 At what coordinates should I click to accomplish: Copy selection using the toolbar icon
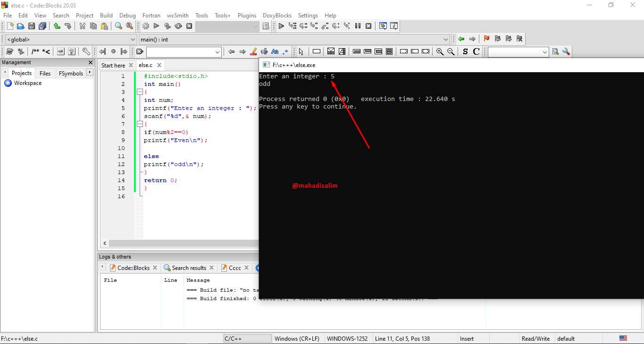(x=93, y=26)
